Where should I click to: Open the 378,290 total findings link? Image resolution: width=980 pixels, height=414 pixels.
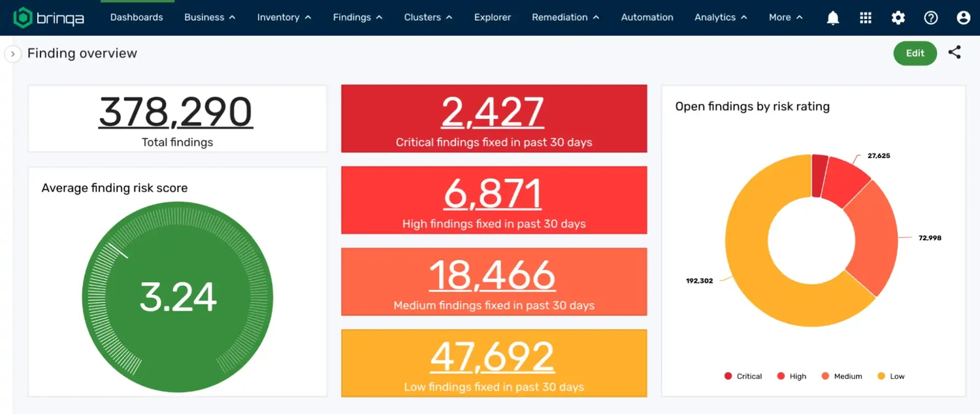coord(176,112)
